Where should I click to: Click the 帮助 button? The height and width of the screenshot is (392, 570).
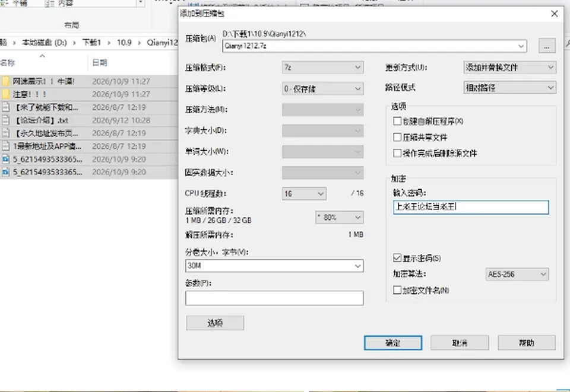tap(527, 343)
